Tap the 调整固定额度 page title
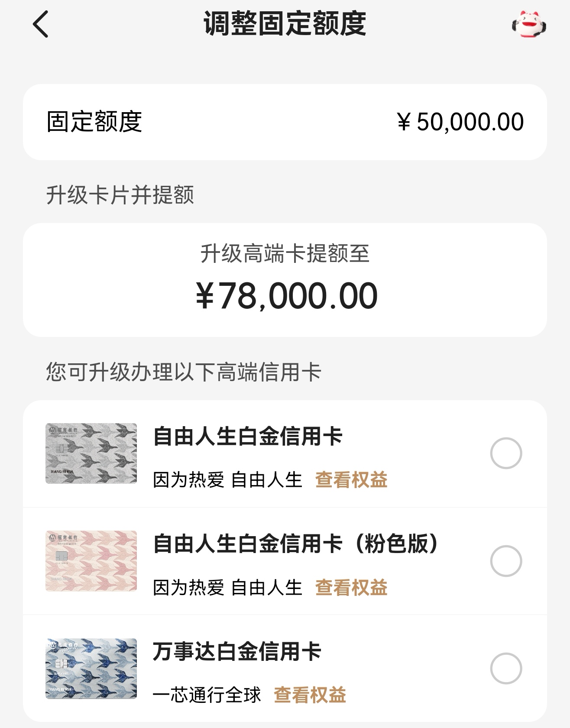Image resolution: width=570 pixels, height=728 pixels. (285, 23)
